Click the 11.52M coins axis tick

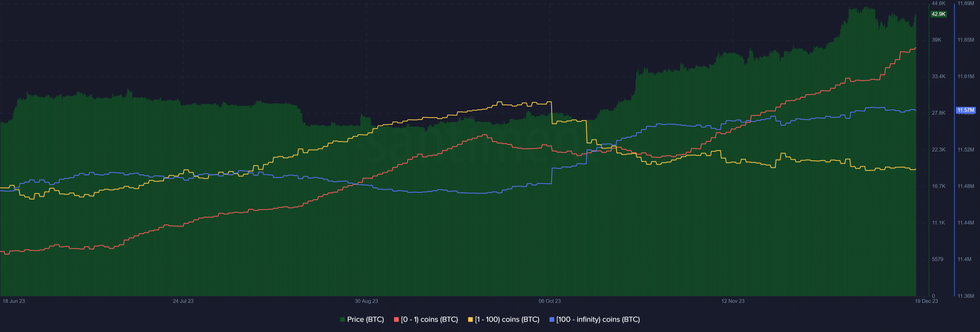[966, 150]
